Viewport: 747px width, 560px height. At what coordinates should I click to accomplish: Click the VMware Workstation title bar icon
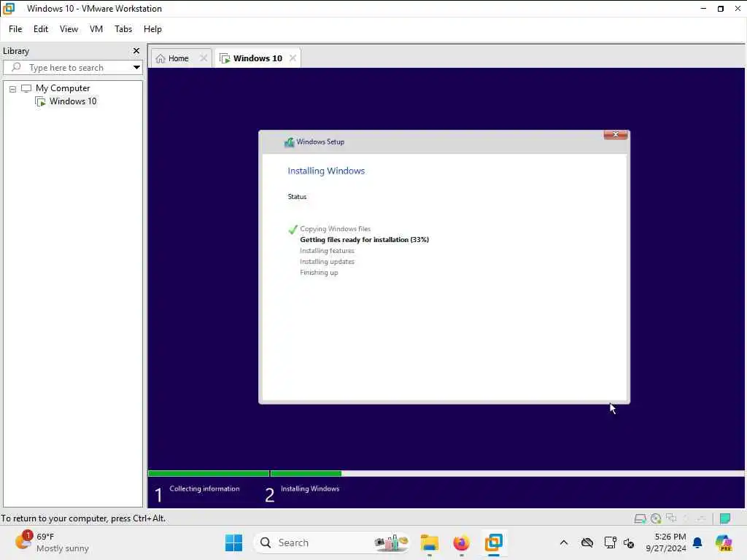(9, 9)
